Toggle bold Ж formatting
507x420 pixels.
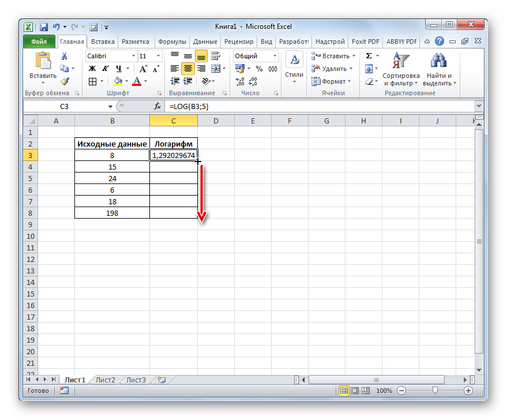pyautogui.click(x=92, y=69)
